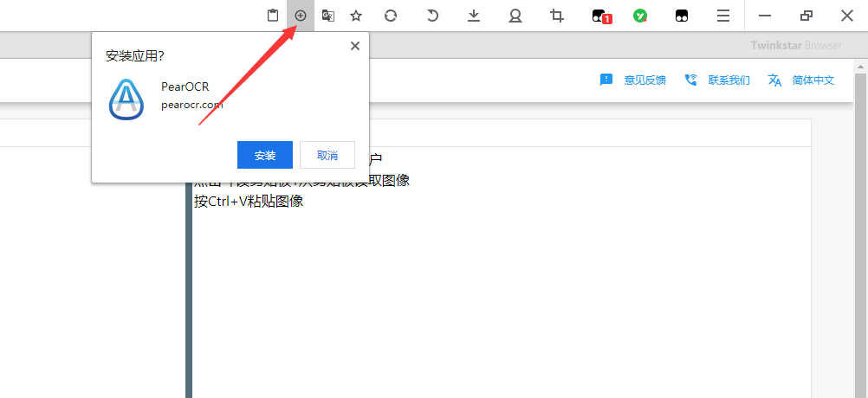868x398 pixels.
Task: Expand the 简体中文 language selector
Action: coord(801,80)
